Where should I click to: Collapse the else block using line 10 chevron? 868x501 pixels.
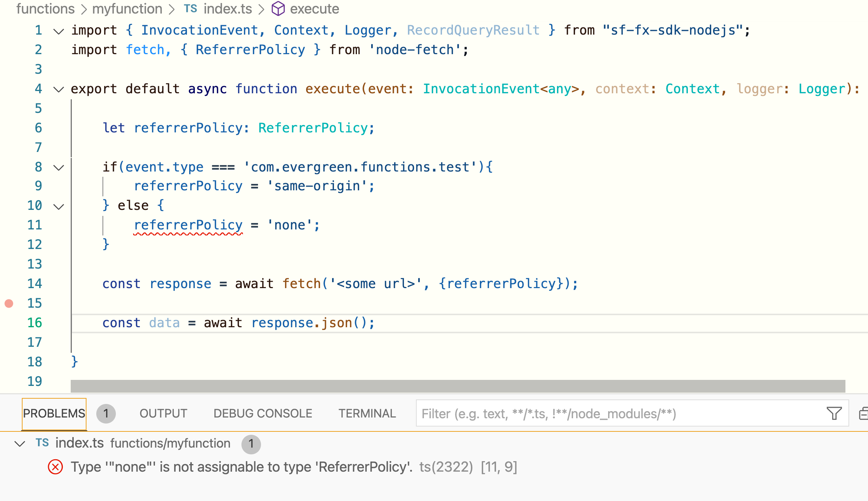58,206
